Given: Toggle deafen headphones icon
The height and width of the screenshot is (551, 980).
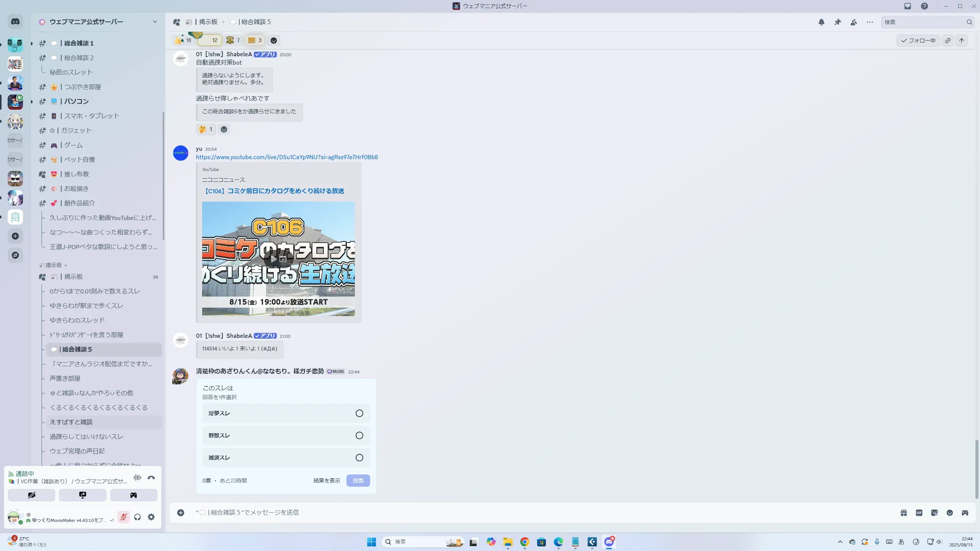Looking at the screenshot, I should 137,517.
